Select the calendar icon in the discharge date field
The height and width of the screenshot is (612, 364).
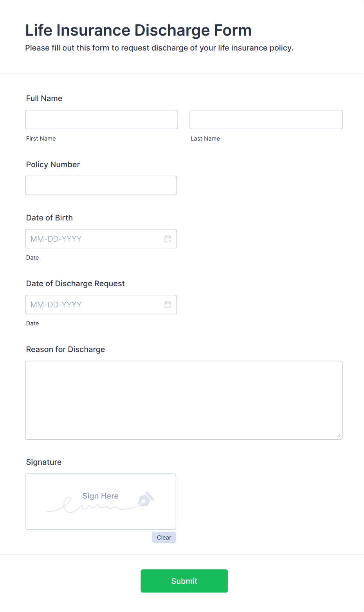[x=168, y=304]
